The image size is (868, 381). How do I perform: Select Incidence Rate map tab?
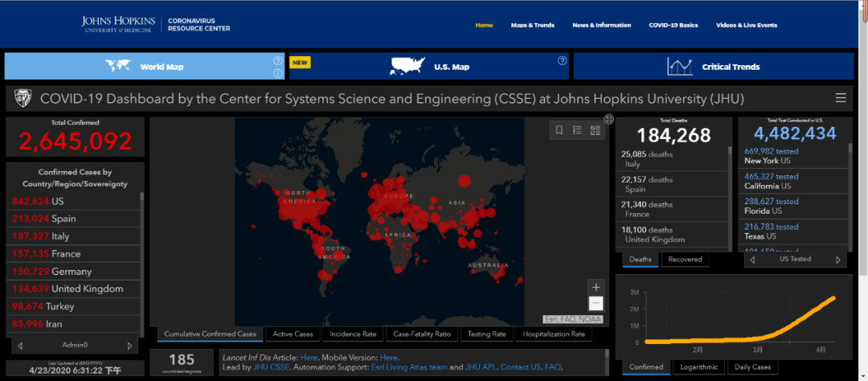pyautogui.click(x=353, y=334)
